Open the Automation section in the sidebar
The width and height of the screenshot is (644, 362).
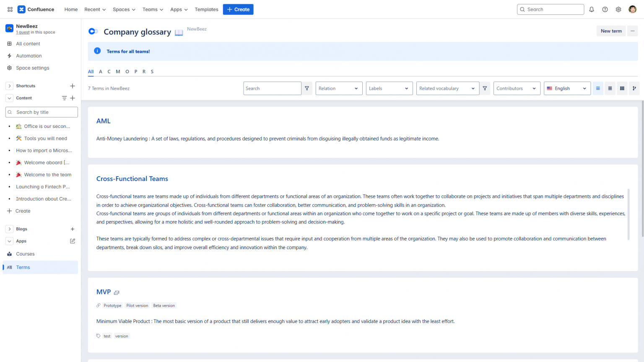[29, 55]
